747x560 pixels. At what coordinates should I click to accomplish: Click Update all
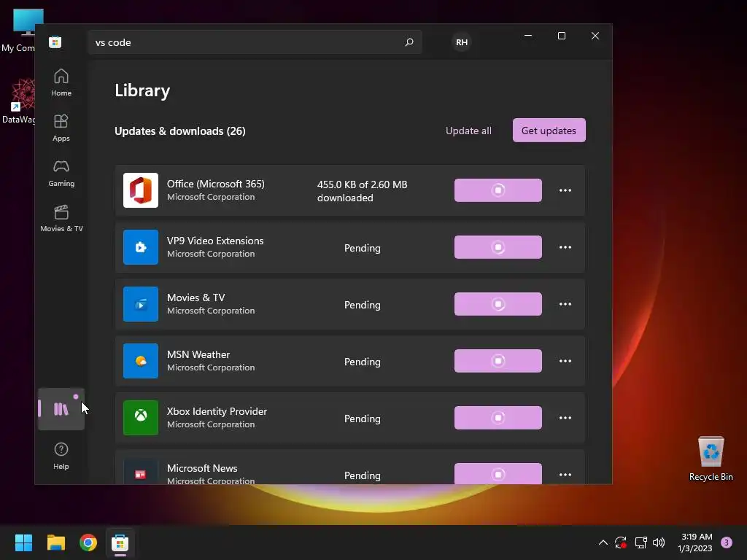[x=468, y=131]
